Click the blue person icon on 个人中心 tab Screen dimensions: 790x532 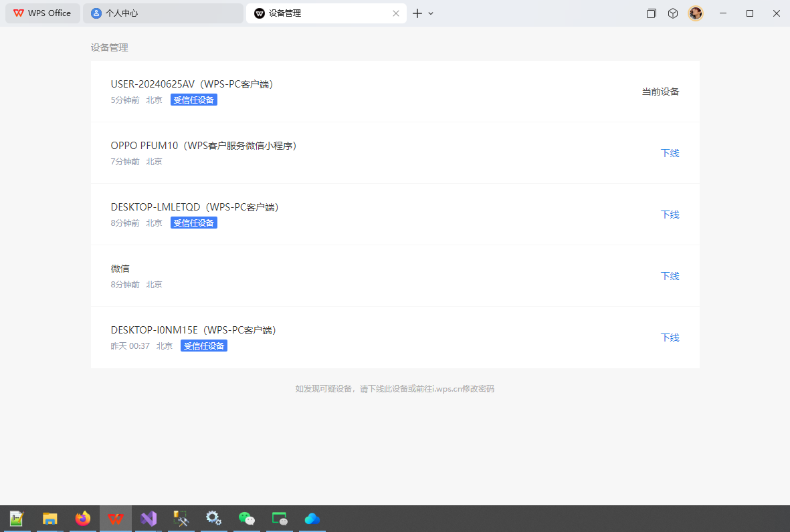(96, 13)
